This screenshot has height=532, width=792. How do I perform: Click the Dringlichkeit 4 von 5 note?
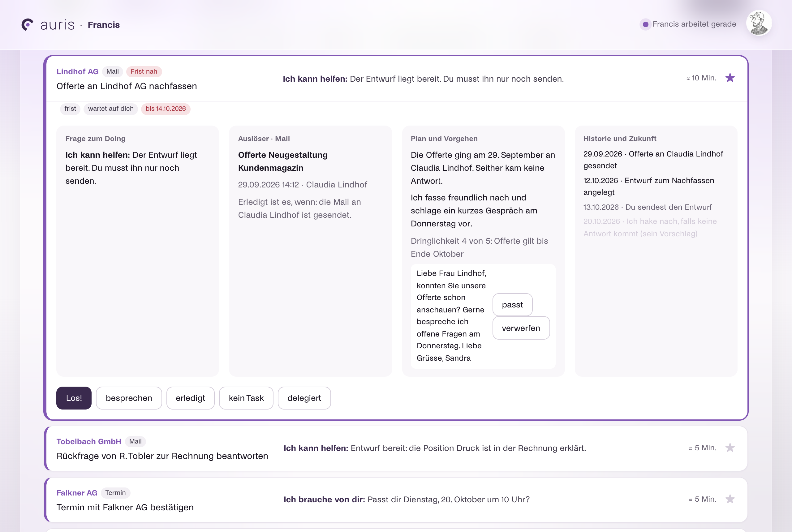pos(479,247)
